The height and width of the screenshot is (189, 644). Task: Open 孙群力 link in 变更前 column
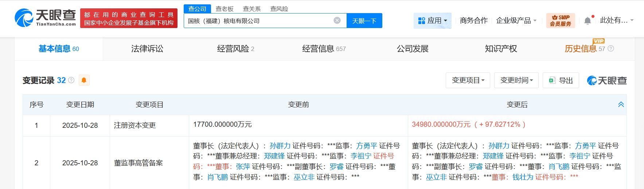[x=280, y=146]
